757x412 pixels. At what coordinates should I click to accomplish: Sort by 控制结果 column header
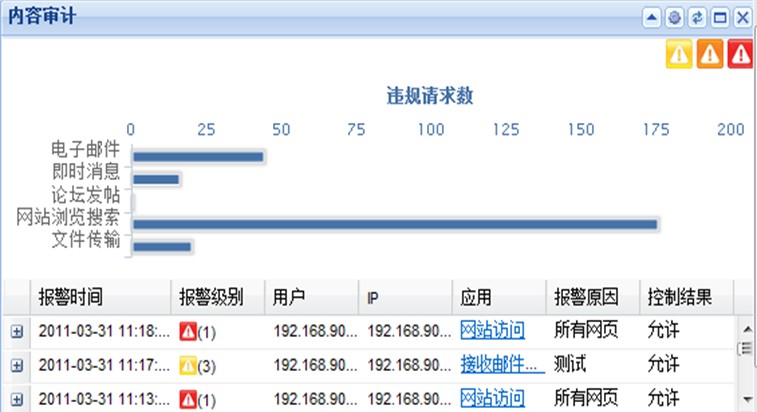click(x=686, y=297)
